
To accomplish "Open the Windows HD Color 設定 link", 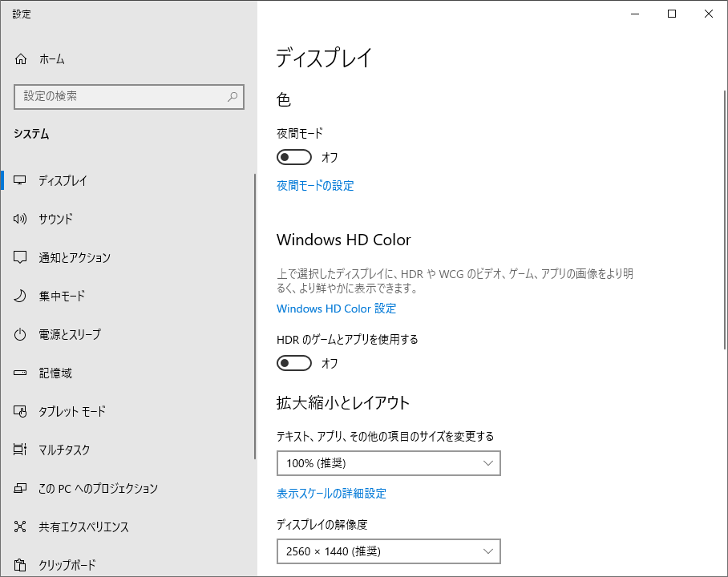I will 336,309.
